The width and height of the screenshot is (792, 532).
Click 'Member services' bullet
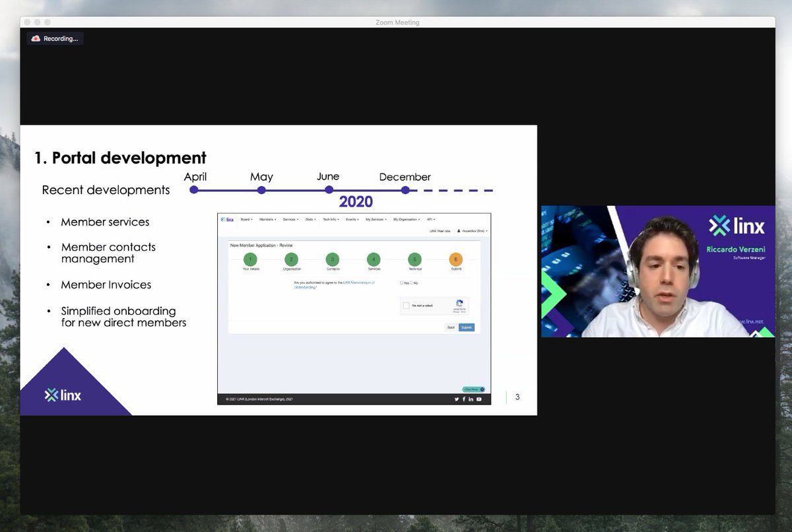coord(105,222)
